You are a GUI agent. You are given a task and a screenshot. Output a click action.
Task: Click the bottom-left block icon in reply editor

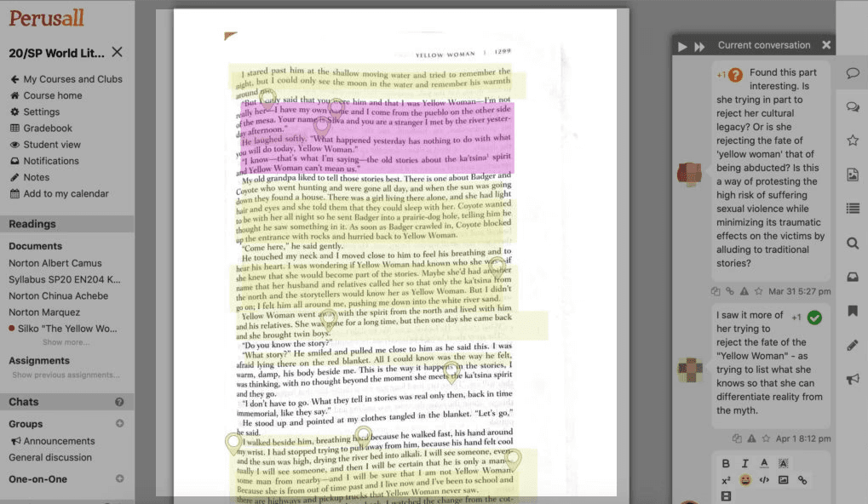coord(726,496)
